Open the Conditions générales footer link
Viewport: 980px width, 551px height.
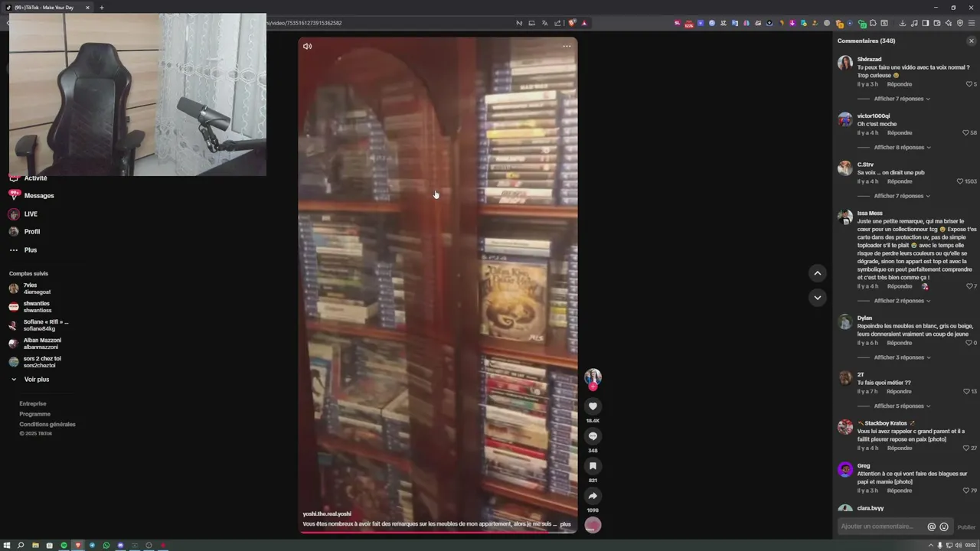click(47, 424)
